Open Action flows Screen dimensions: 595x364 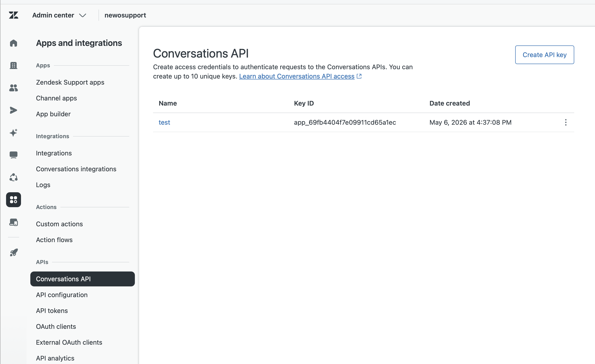pyautogui.click(x=54, y=240)
